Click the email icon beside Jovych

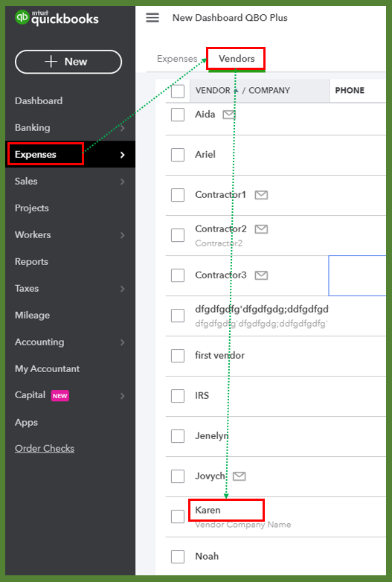pyautogui.click(x=240, y=476)
